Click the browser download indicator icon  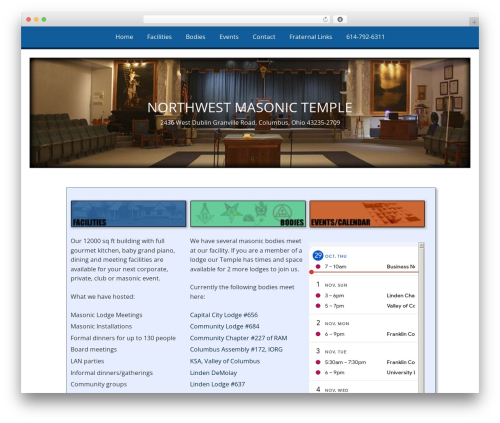tap(340, 19)
